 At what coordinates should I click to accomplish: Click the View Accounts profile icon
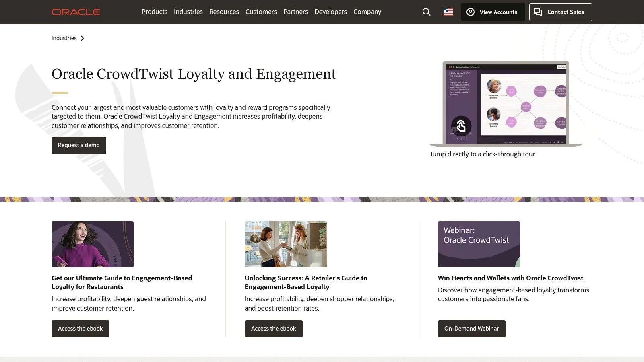click(x=470, y=12)
